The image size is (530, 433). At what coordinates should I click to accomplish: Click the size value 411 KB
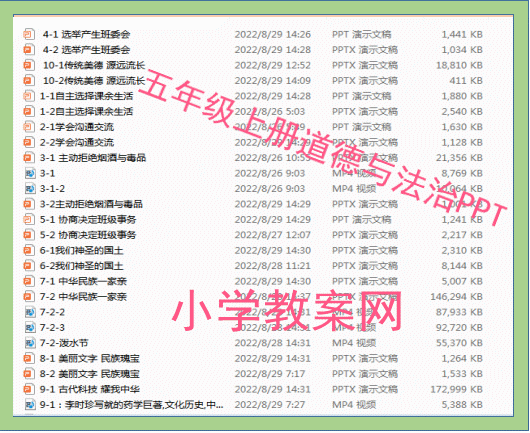pos(466,81)
